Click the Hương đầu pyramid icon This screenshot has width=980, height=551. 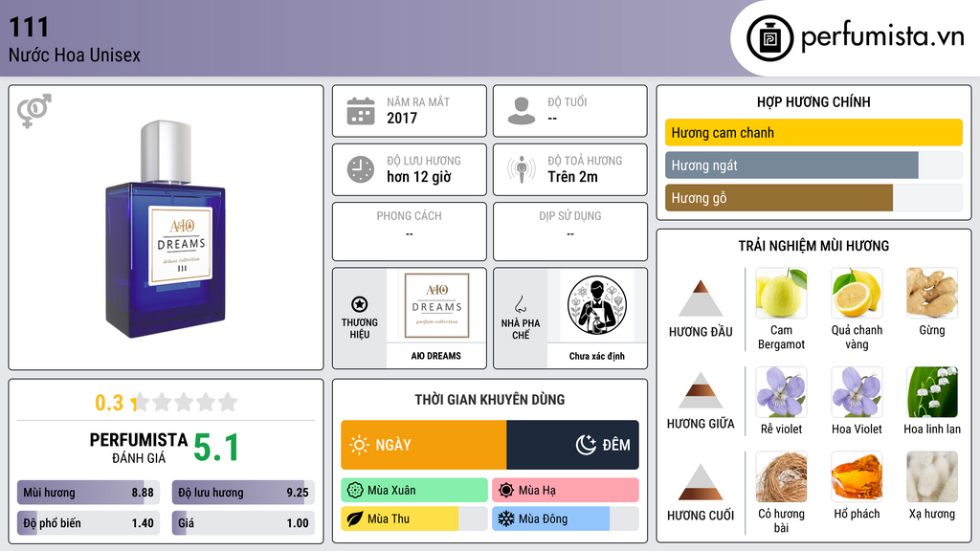pos(701,298)
